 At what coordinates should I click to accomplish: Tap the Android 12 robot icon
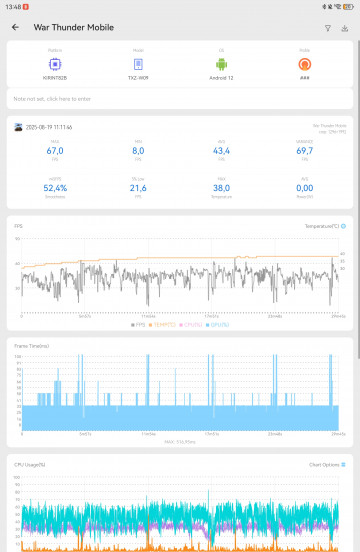click(221, 64)
